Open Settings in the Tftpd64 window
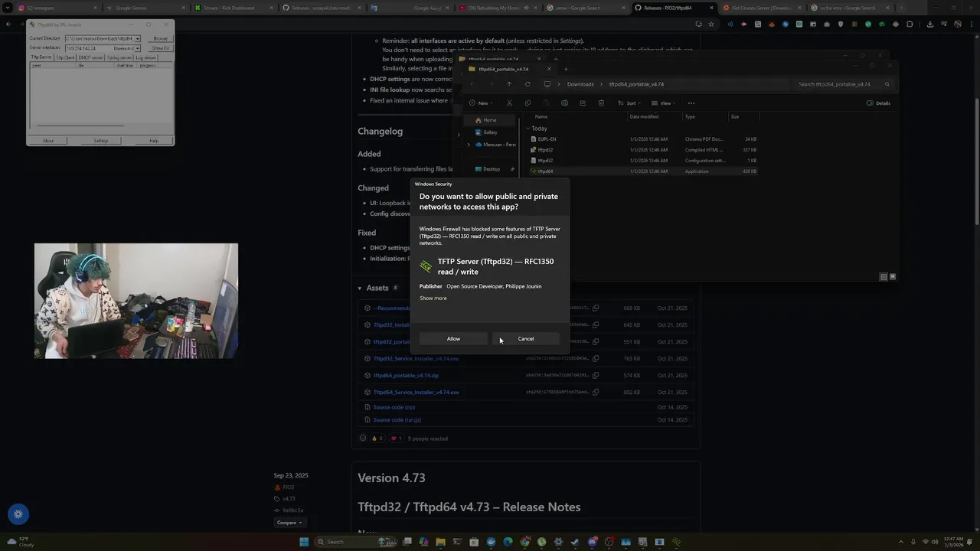 point(100,141)
